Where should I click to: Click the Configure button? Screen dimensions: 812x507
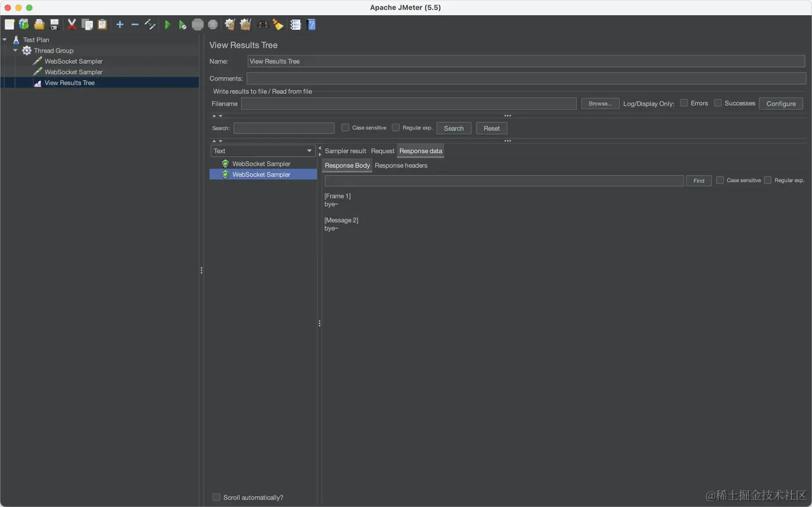click(x=781, y=103)
